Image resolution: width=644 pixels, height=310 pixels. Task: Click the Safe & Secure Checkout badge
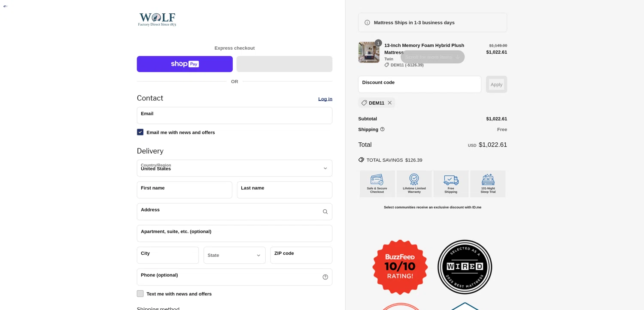(x=377, y=184)
